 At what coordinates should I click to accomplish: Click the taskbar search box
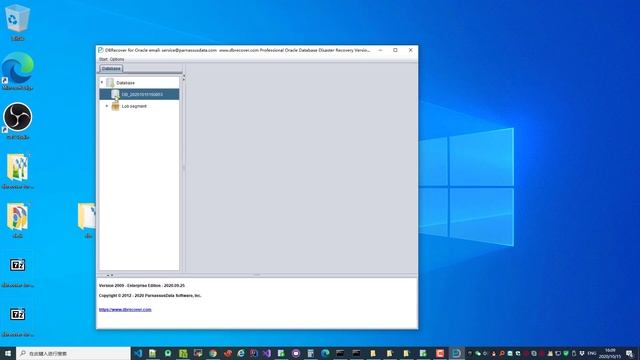[x=73, y=353]
